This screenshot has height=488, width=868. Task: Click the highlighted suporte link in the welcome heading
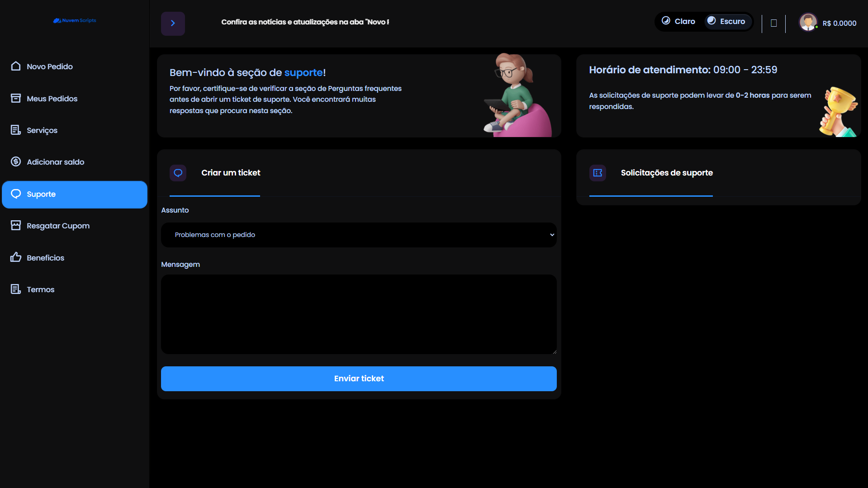coord(303,72)
